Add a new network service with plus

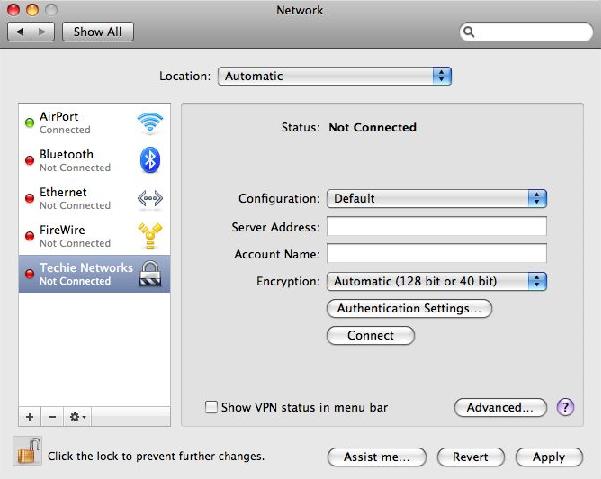30,417
